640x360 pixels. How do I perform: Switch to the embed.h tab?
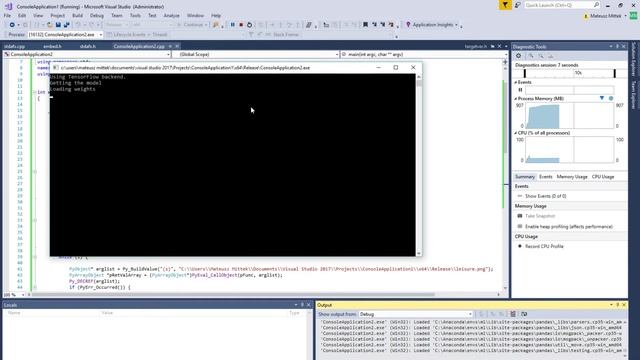tap(52, 46)
